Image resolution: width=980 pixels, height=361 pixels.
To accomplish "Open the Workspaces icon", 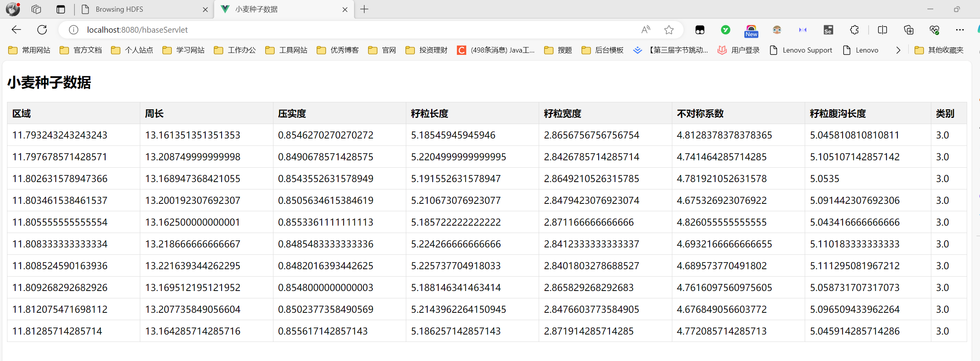I will pyautogui.click(x=36, y=9).
